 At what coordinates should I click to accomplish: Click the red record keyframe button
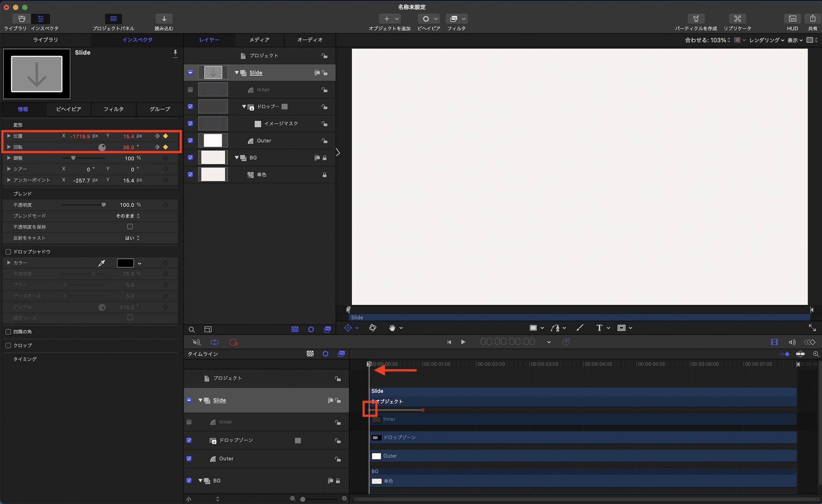[233, 342]
